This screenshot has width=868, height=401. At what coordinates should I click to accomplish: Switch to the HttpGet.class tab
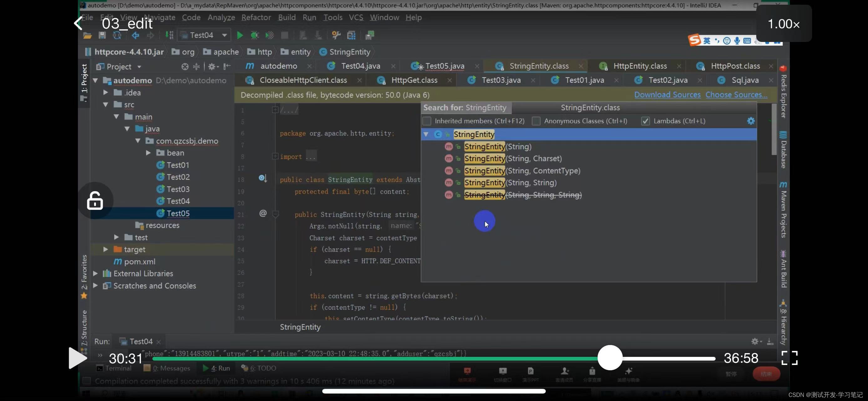(x=414, y=80)
